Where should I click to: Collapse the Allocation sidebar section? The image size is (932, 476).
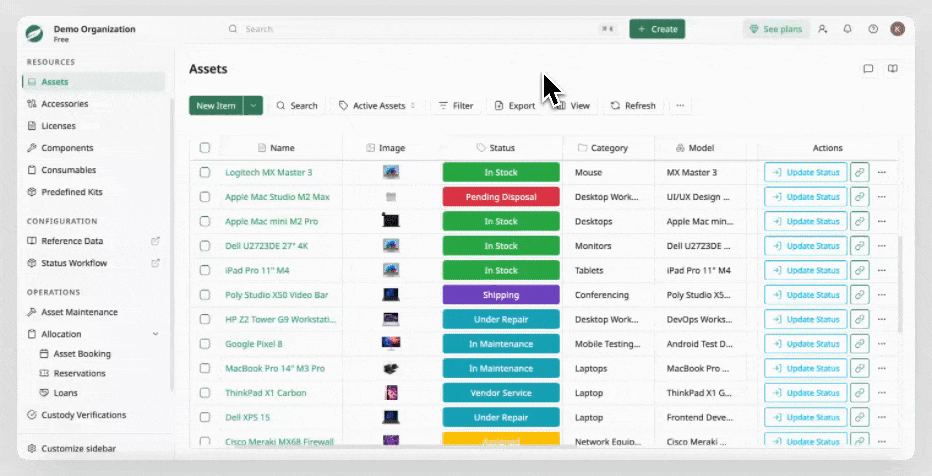[x=155, y=334]
